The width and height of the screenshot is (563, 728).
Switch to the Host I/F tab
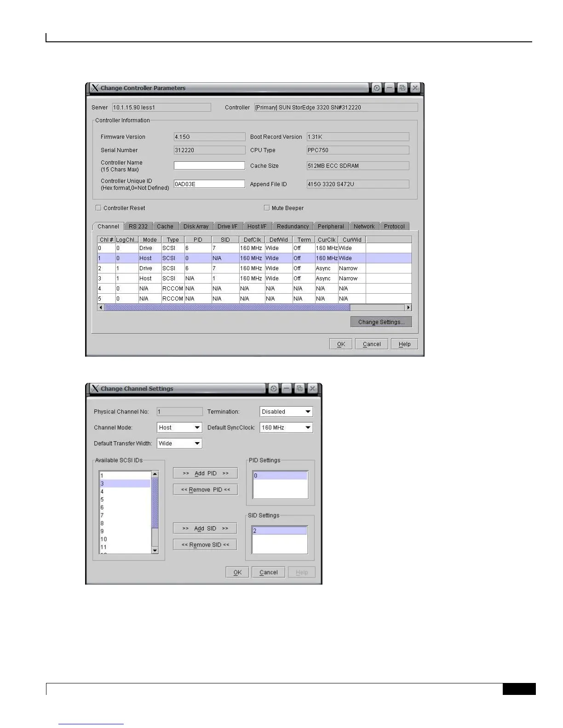[x=257, y=226]
